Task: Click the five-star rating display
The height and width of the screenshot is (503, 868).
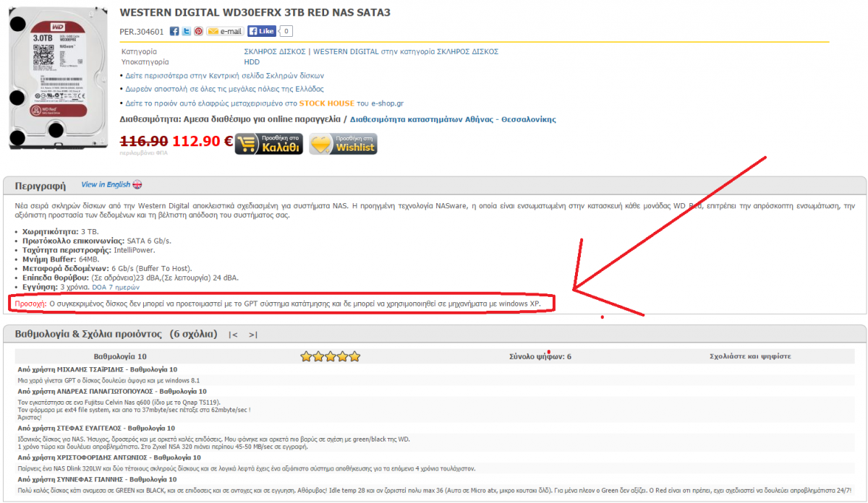Action: 331,356
